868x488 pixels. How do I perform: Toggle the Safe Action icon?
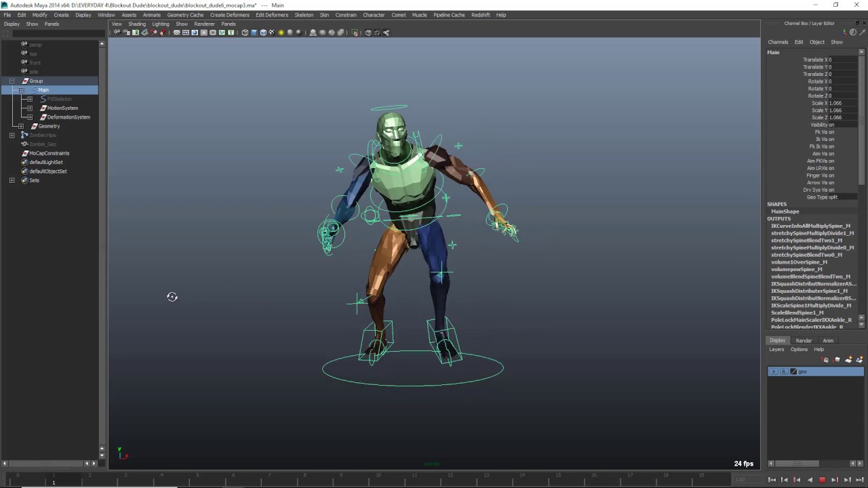click(x=222, y=33)
